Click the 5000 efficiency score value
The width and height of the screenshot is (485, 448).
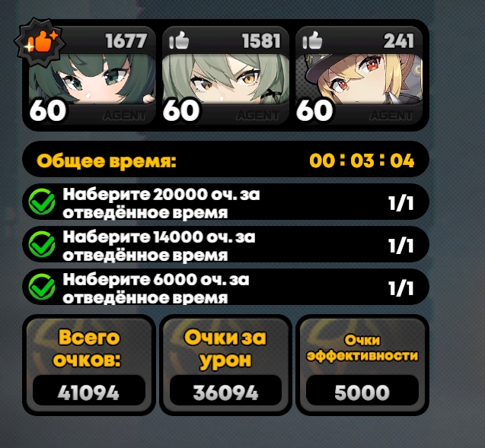click(x=362, y=392)
